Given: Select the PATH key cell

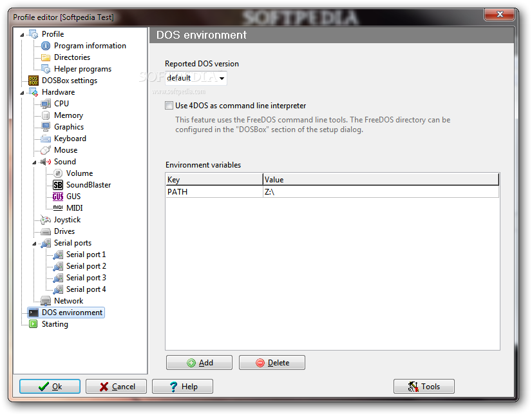Looking at the screenshot, I should tap(214, 192).
